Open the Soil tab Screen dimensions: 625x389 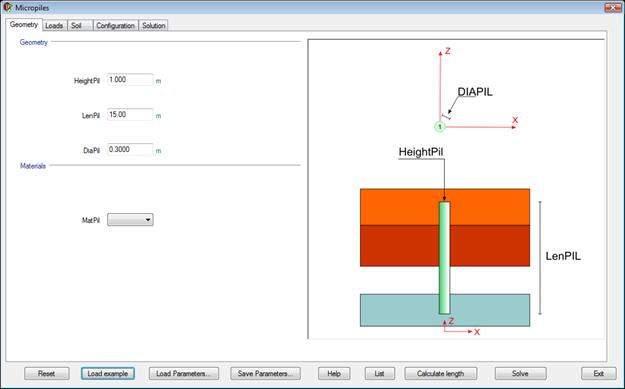(80, 26)
